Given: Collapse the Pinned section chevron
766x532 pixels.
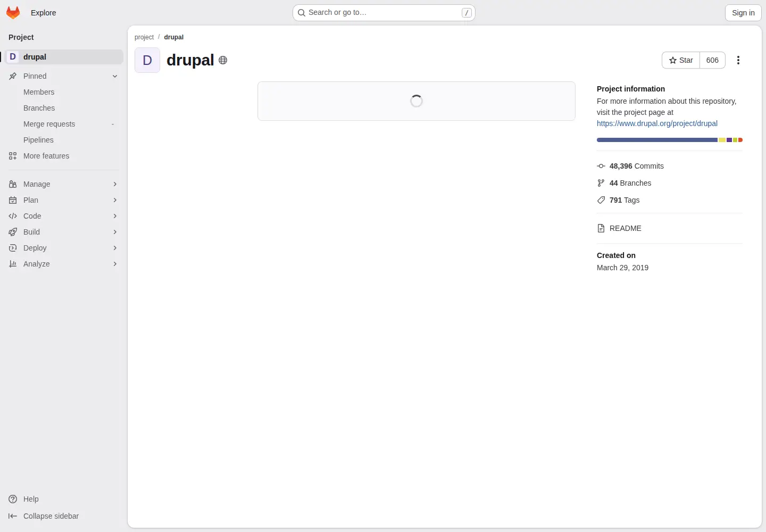Looking at the screenshot, I should coord(115,76).
